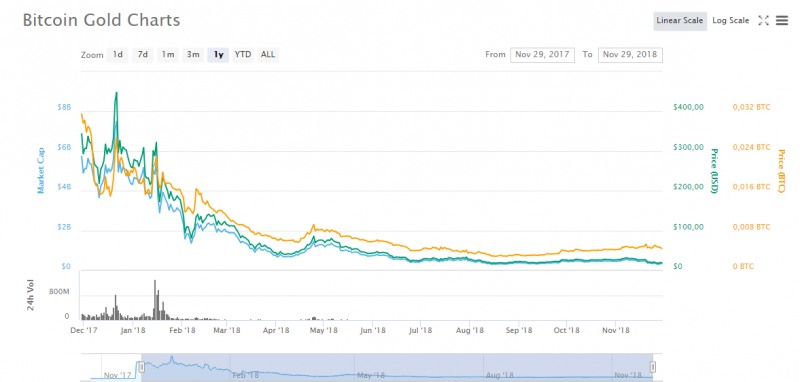This screenshot has height=382, width=800.
Task: Click the 24h Vol label
Action: 31,295
